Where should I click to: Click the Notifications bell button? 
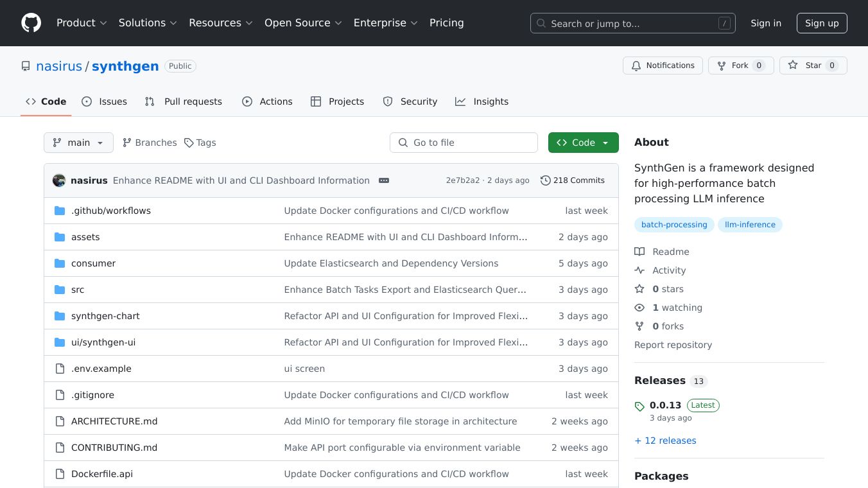[662, 65]
